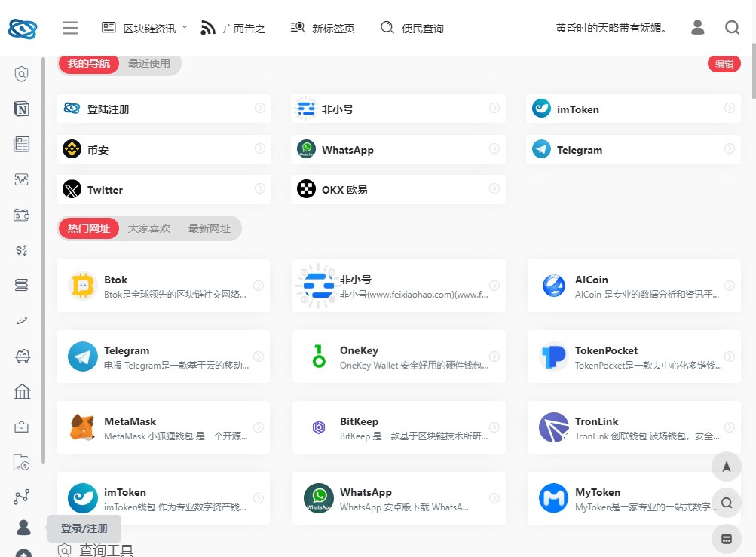The width and height of the screenshot is (756, 557).
Task: Click the hot-list WhatsApp card title
Action: click(366, 492)
